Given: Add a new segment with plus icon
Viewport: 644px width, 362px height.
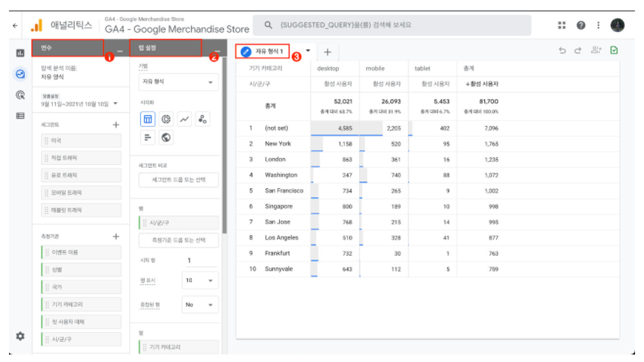Looking at the screenshot, I should 116,125.
